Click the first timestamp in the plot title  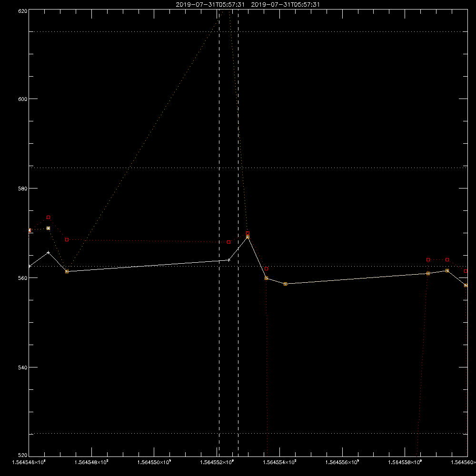(210, 5)
